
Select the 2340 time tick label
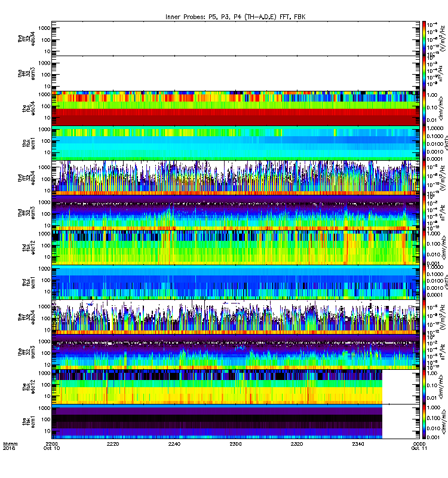358,444
